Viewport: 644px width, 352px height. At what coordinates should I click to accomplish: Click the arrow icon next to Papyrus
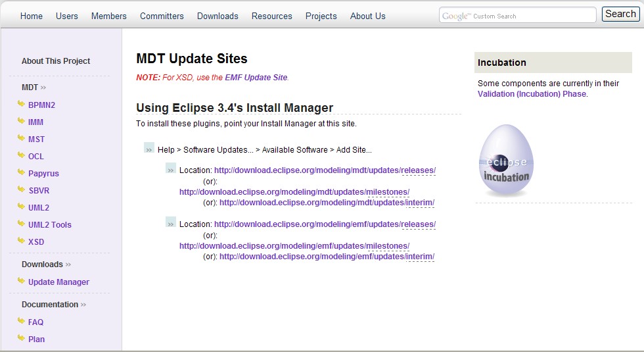point(21,172)
